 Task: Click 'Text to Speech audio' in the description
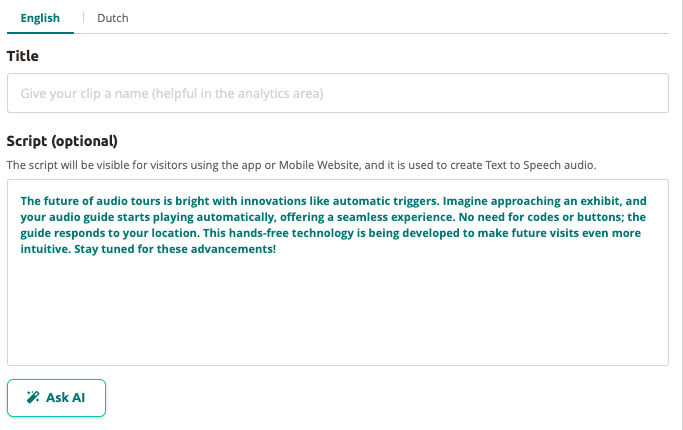540,165
